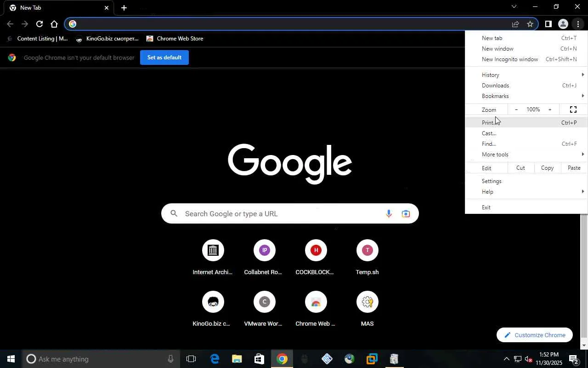The image size is (588, 368).
Task: Open the Chrome Web Store shortcut tile
Action: click(x=316, y=308)
